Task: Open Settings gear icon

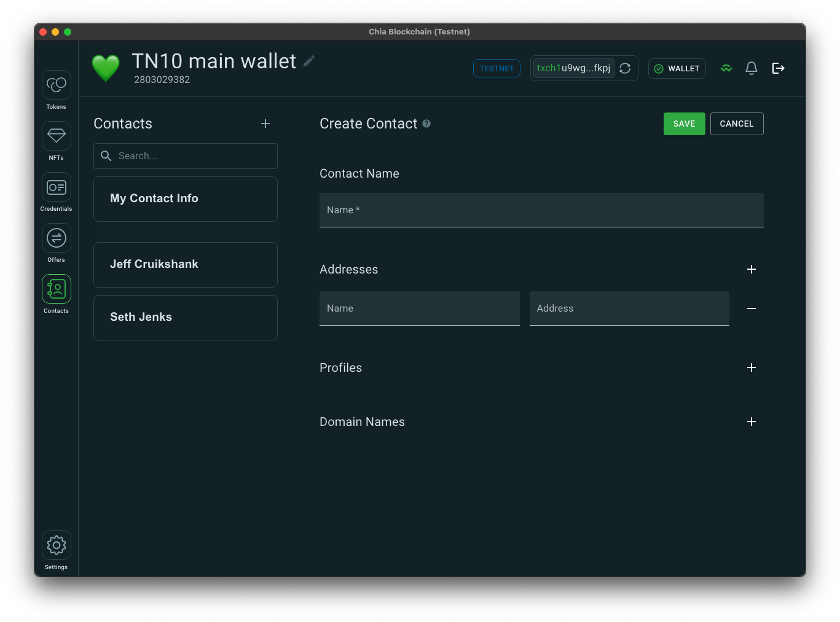Action: (x=56, y=545)
